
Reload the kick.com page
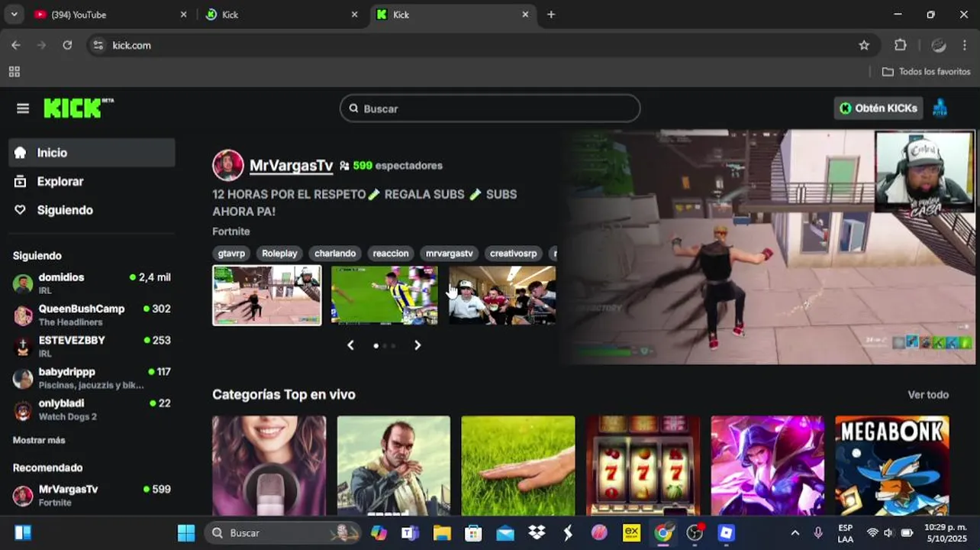pos(67,45)
